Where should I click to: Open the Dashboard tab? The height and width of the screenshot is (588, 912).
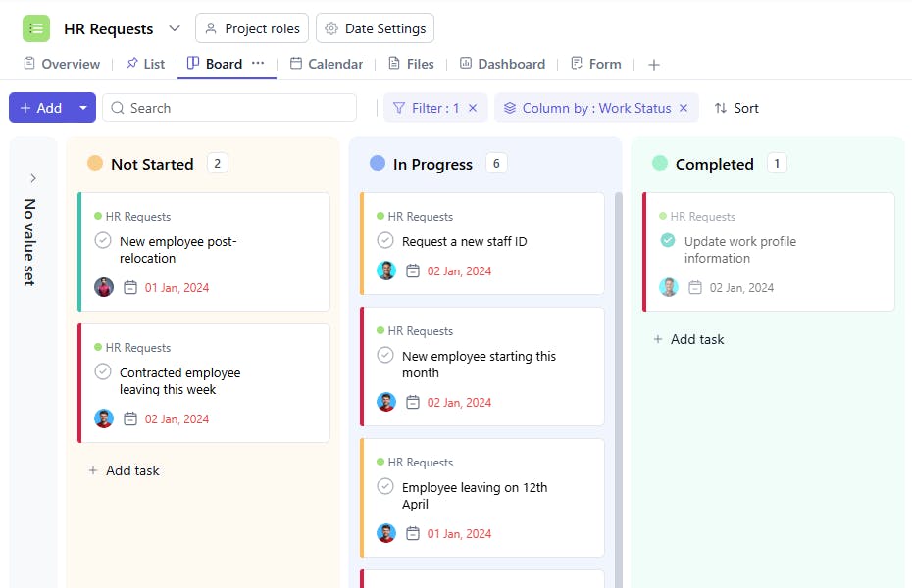pyautogui.click(x=502, y=64)
